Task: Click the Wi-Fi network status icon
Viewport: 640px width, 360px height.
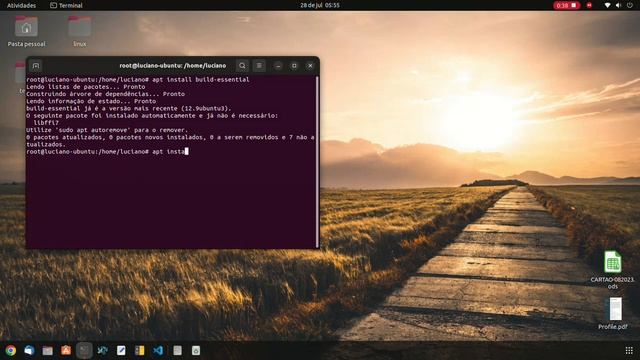Action: 607,5
